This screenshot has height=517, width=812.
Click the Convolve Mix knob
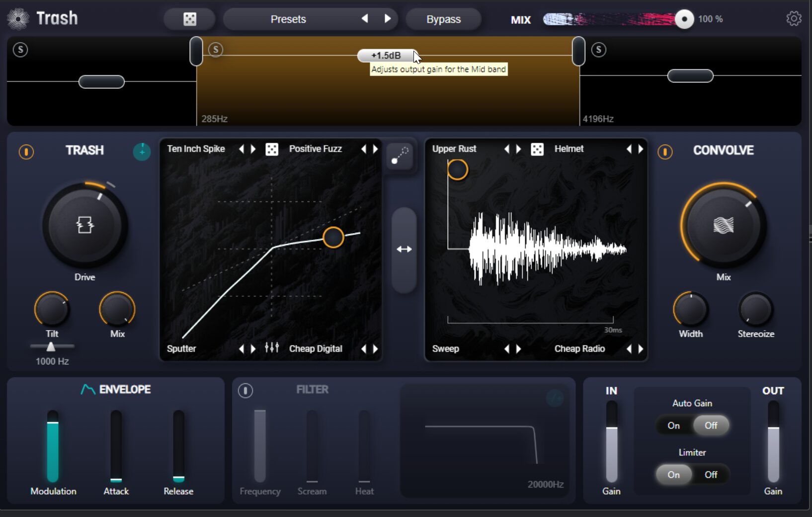pos(724,225)
